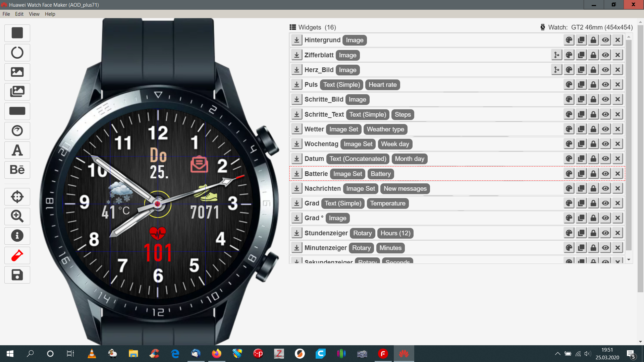
Task: Expand the Puls widget details
Action: (297, 84)
